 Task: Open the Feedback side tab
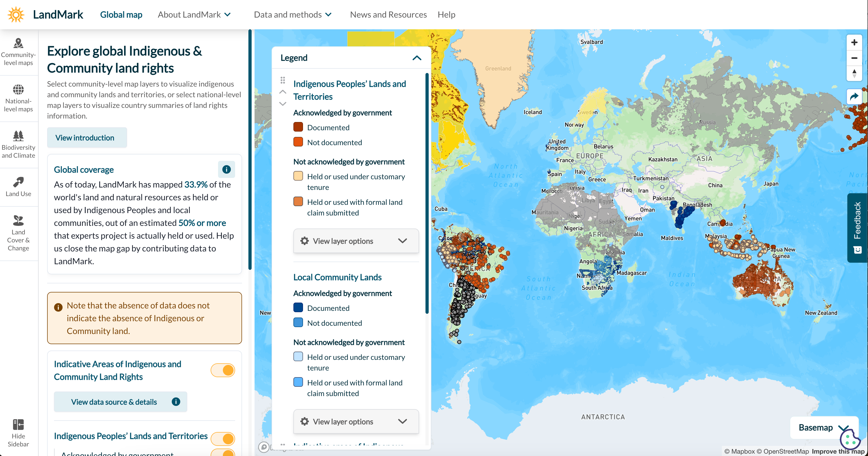(x=857, y=227)
